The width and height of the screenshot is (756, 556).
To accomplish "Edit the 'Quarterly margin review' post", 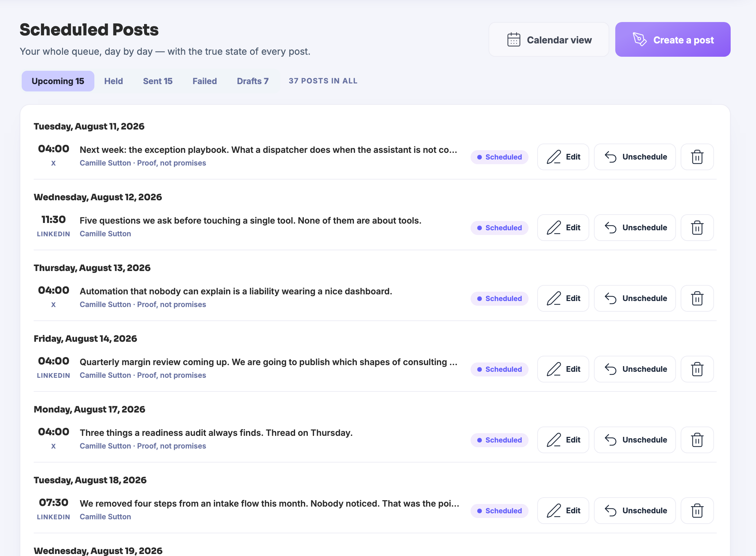I will pyautogui.click(x=563, y=369).
